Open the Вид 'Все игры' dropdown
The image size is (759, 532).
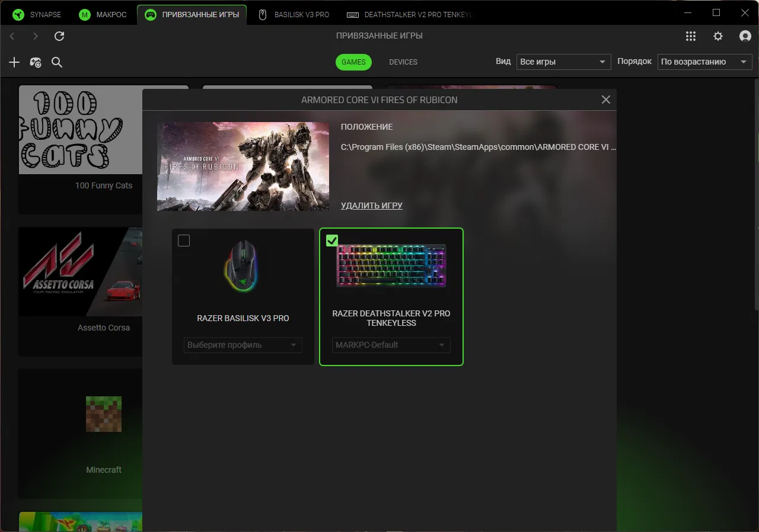tap(563, 62)
